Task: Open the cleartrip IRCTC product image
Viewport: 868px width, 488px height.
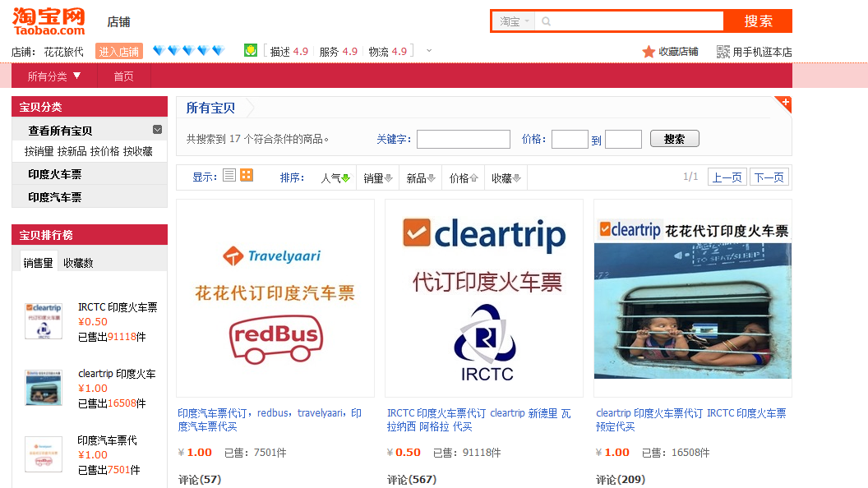Action: 484,298
